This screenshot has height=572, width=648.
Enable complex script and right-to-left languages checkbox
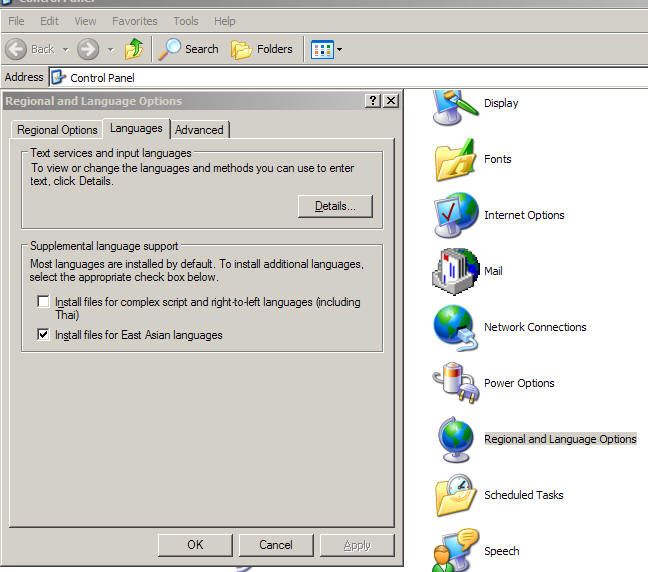click(x=43, y=301)
